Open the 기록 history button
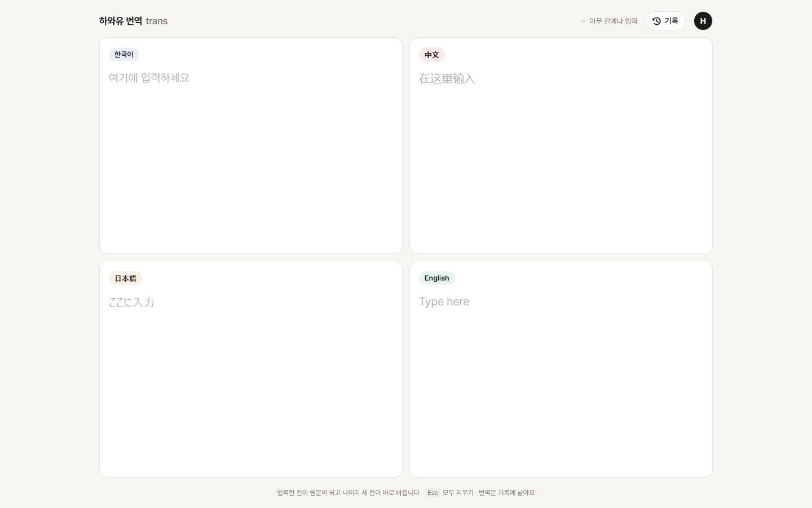Screen dimensions: 812x508 point(665,21)
